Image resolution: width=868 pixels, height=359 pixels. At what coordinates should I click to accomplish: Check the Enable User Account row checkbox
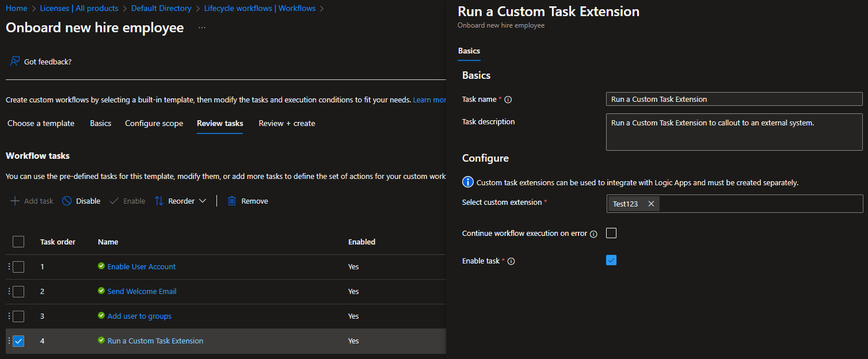click(x=18, y=266)
